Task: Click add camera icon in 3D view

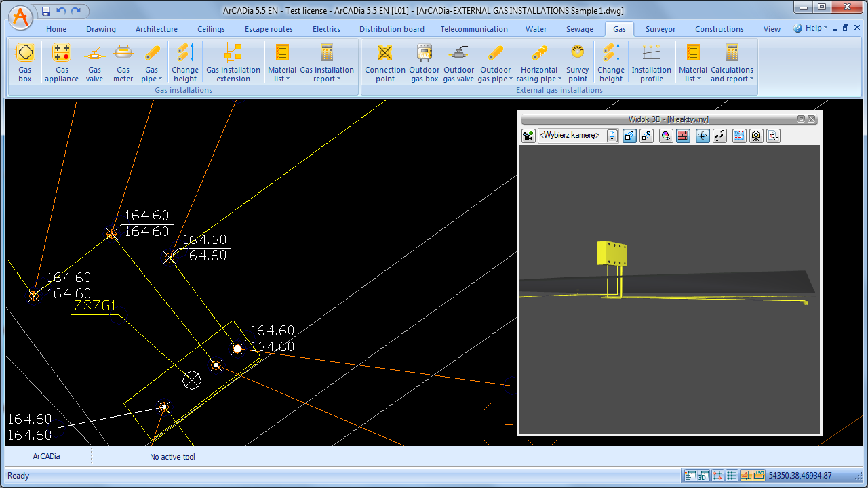Action: (x=528, y=136)
